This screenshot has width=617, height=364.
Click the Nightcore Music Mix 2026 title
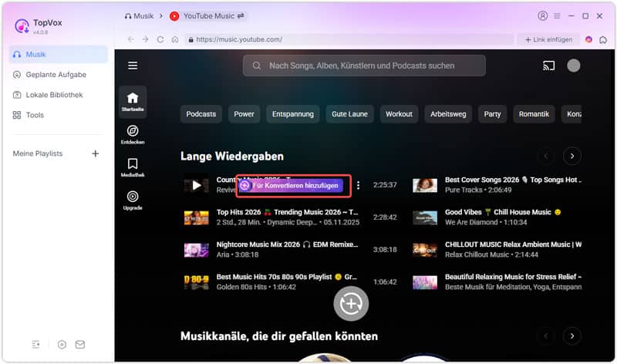pos(287,244)
